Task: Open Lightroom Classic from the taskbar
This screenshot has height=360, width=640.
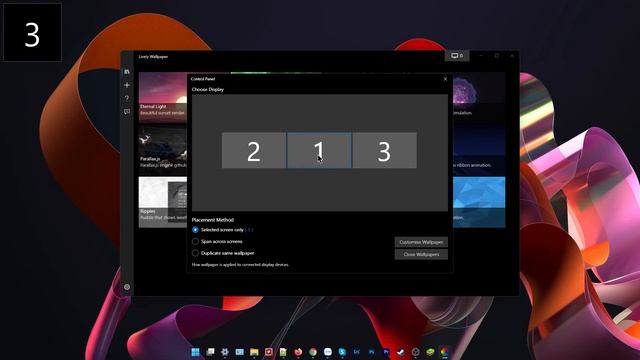Action: pyautogui.click(x=357, y=352)
